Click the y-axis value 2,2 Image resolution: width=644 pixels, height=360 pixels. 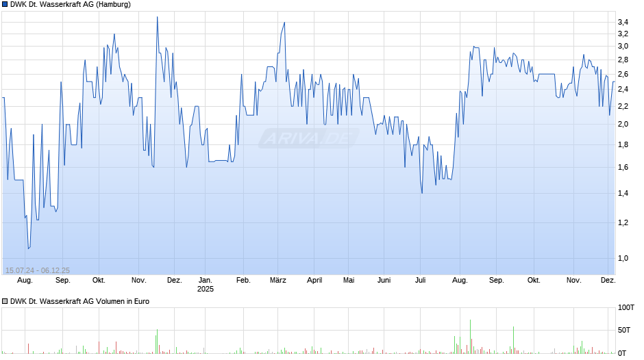pos(623,106)
